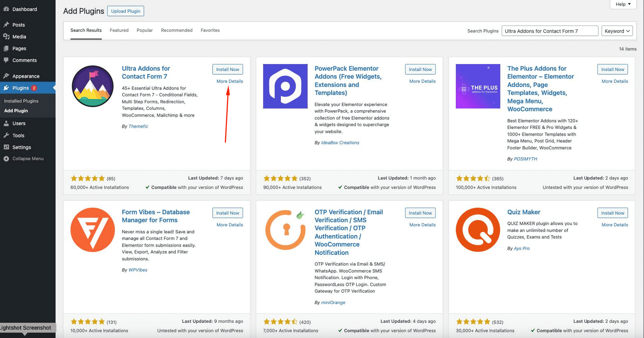The image size is (644, 338).
Task: Click the Posts pin icon
Action: click(6, 25)
